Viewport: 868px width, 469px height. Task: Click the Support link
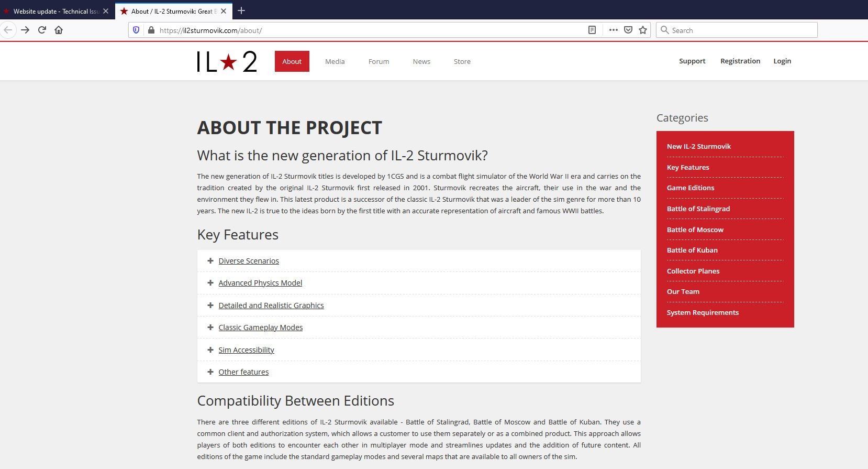tap(692, 61)
